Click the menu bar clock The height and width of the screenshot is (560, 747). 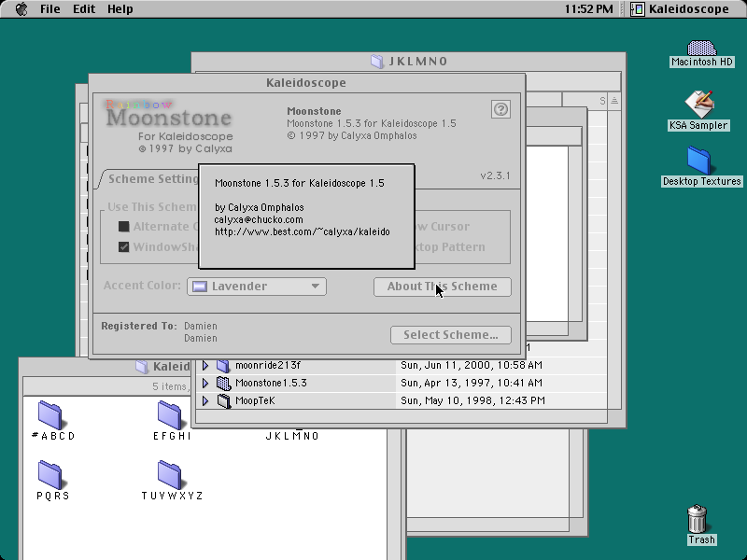588,9
